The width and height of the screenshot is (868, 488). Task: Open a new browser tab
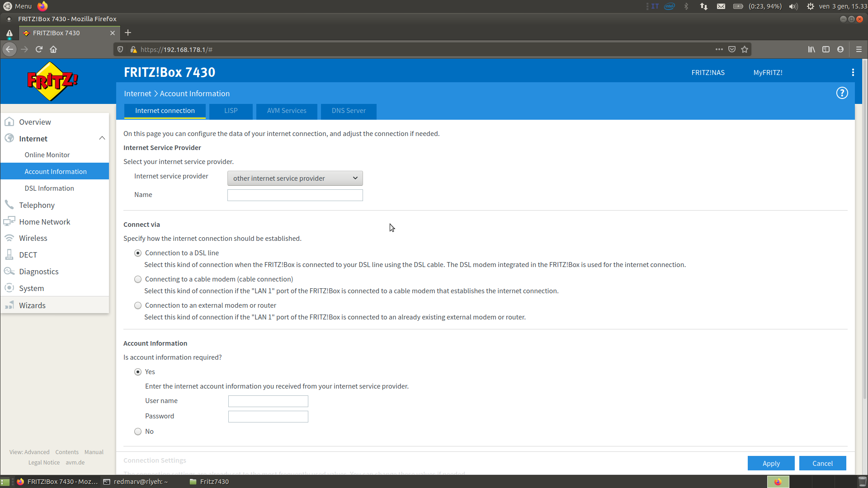coord(128,33)
